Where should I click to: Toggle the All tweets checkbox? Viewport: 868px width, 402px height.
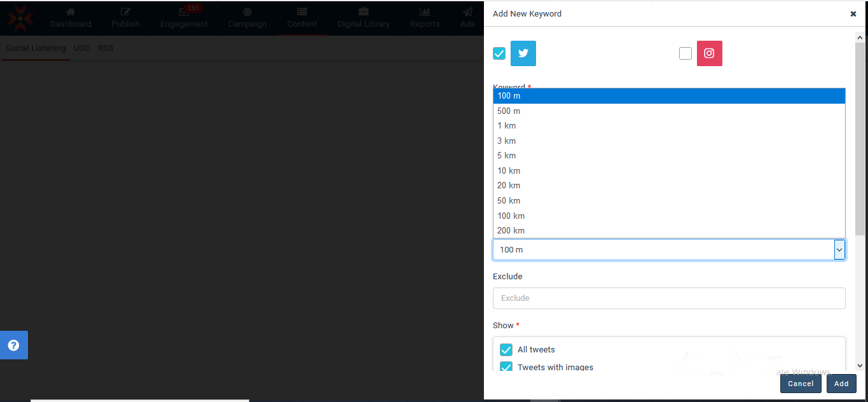coord(506,350)
